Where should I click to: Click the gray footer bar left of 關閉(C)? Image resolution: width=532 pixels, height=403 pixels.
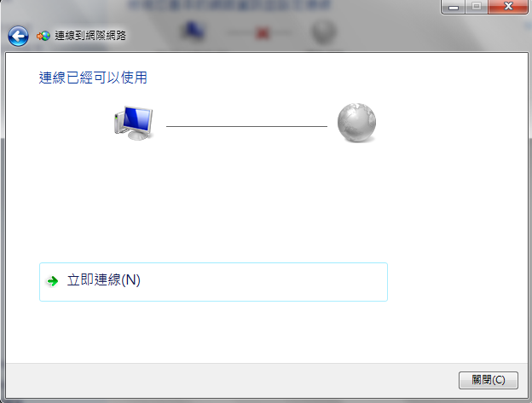click(x=232, y=380)
